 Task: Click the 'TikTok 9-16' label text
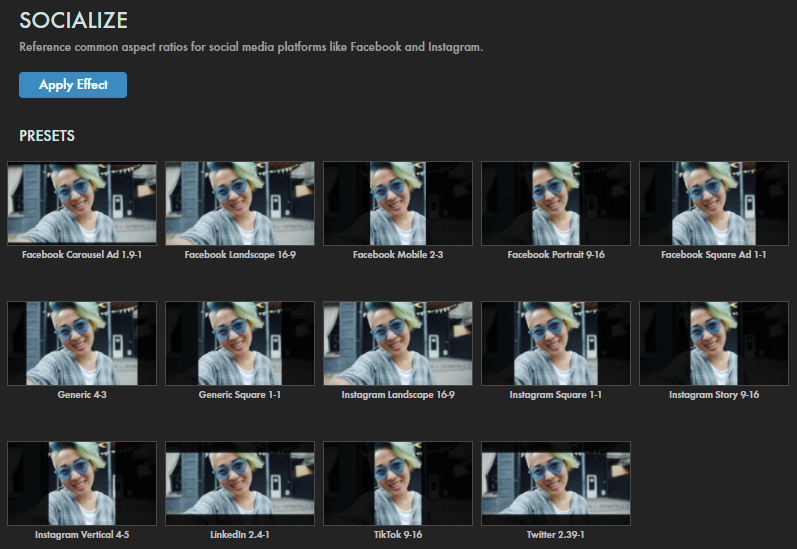coord(398,535)
